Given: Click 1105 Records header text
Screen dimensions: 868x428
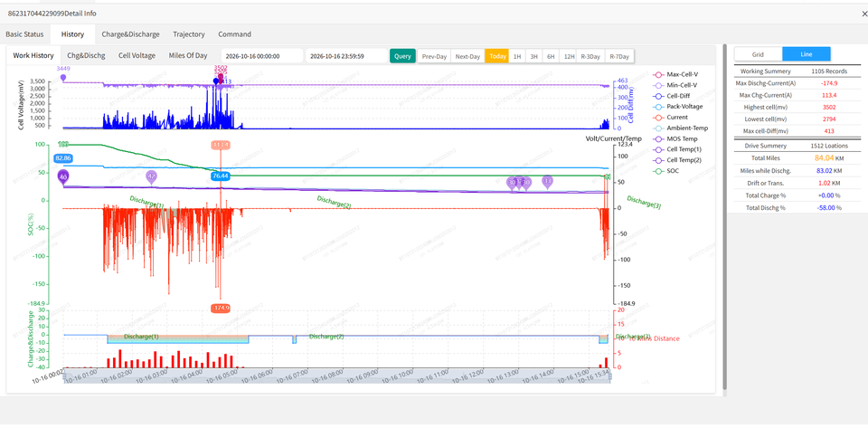Looking at the screenshot, I should pos(828,71).
